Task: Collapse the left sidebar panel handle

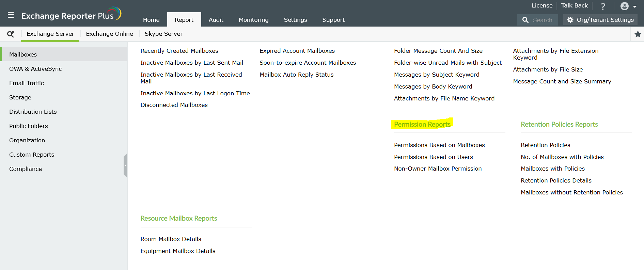Action: 125,165
